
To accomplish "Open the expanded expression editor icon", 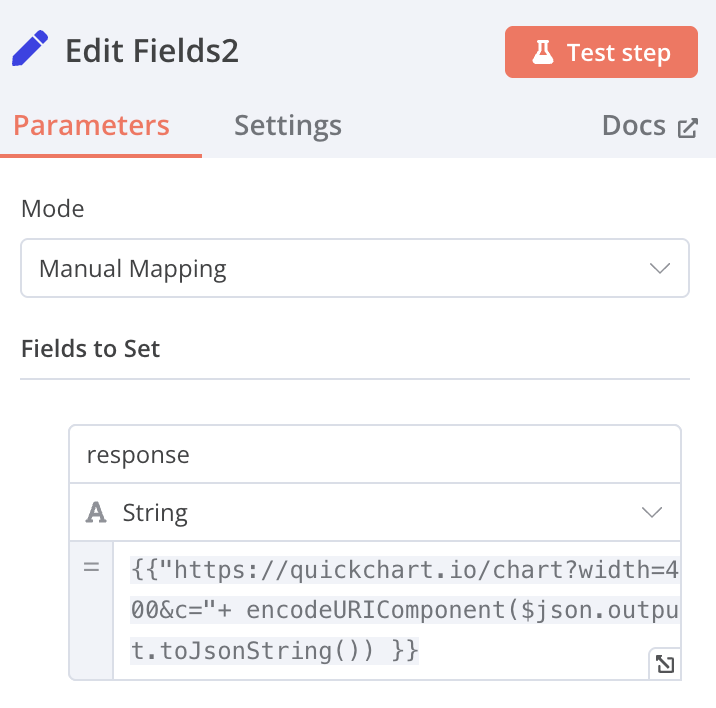I will [x=664, y=663].
